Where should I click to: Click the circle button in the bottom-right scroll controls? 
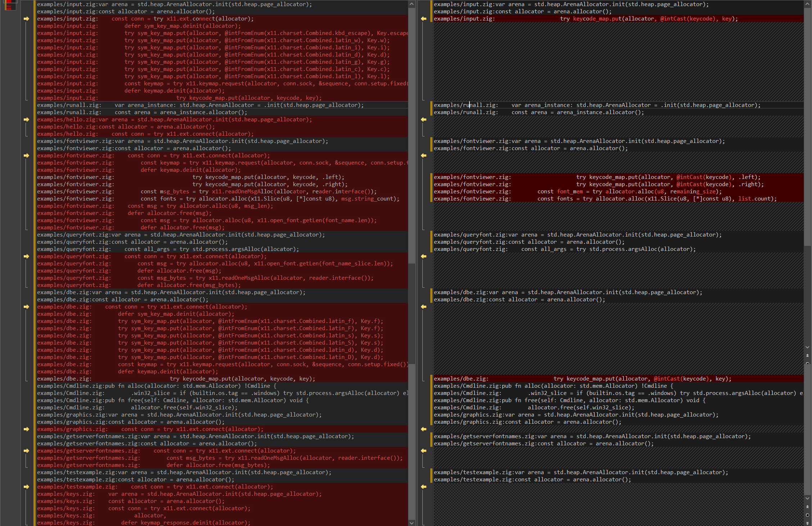click(807, 515)
